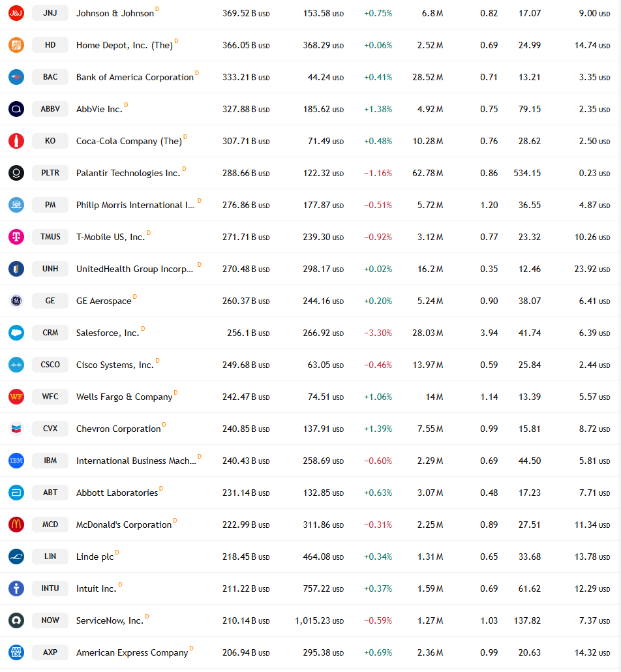This screenshot has height=672, width=621.
Task: Select Palantir P/E value 534.15
Action: 527,173
